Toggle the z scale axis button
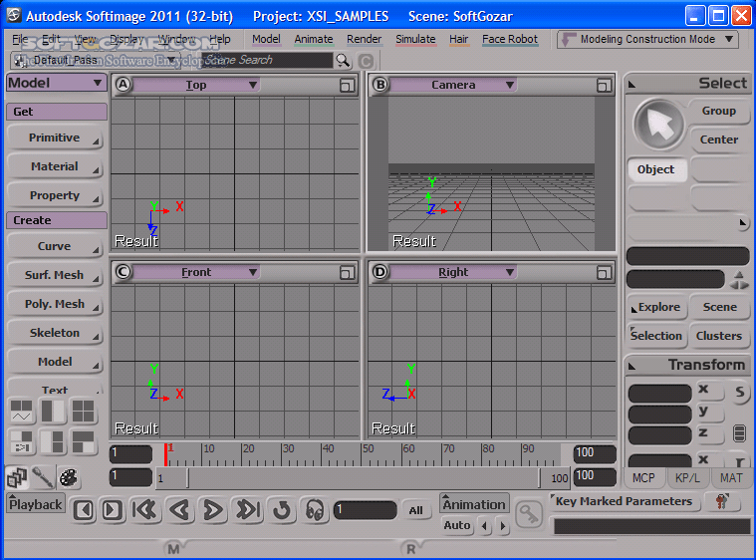This screenshot has width=756, height=560. click(709, 433)
